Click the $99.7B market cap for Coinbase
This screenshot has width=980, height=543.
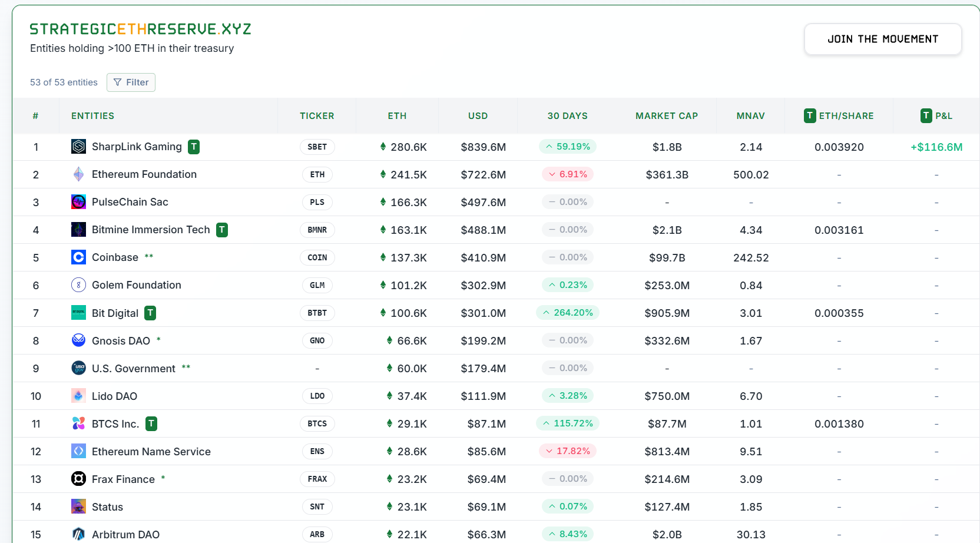pyautogui.click(x=667, y=258)
